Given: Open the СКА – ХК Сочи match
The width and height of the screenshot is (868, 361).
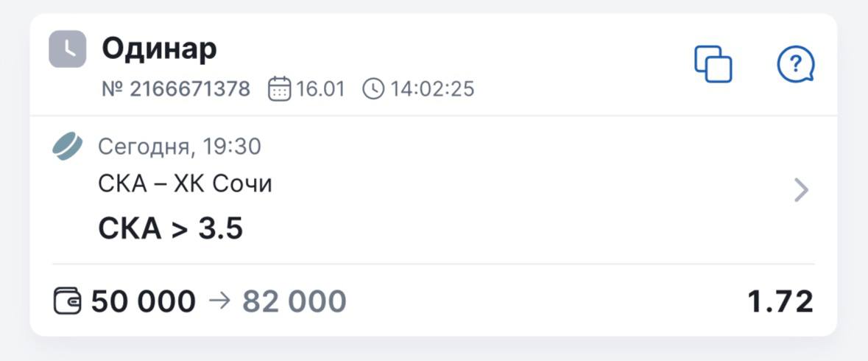Looking at the screenshot, I should coord(185,184).
